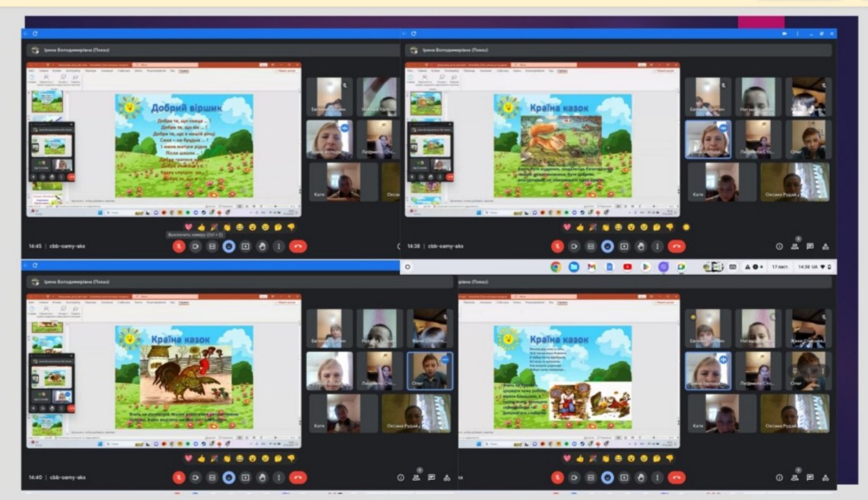
Task: Open more options in the 14:45 call
Action: (279, 246)
